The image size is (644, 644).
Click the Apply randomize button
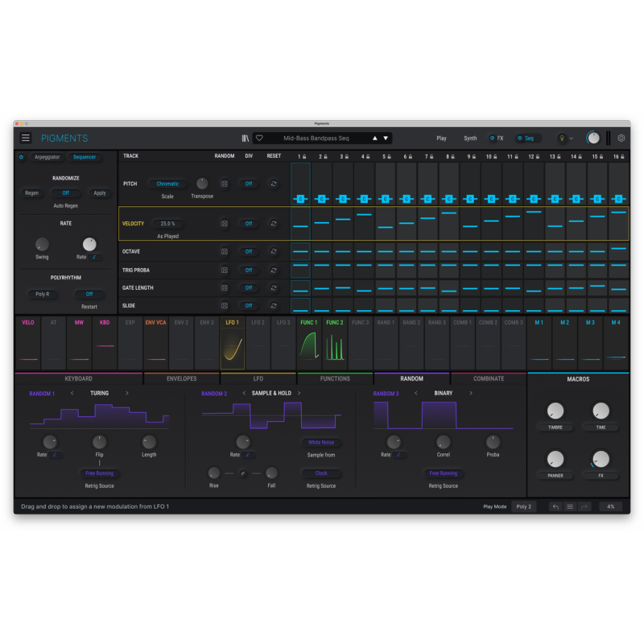100,193
